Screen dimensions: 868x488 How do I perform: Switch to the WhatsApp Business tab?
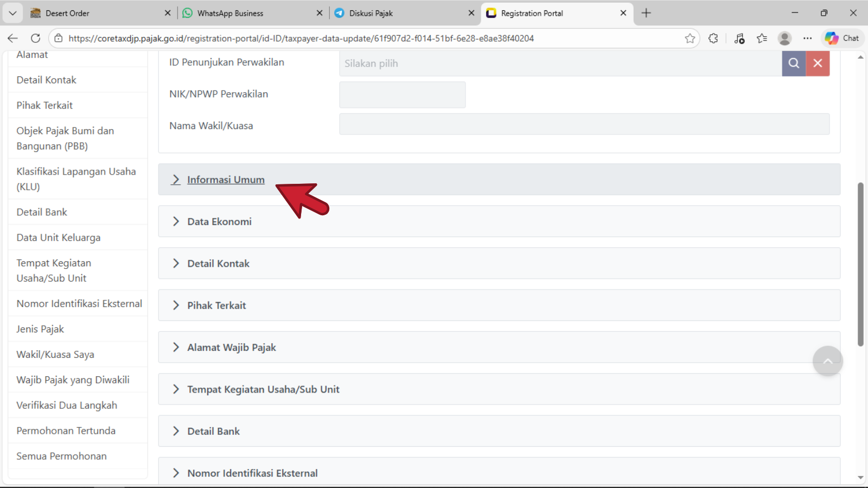[230, 13]
